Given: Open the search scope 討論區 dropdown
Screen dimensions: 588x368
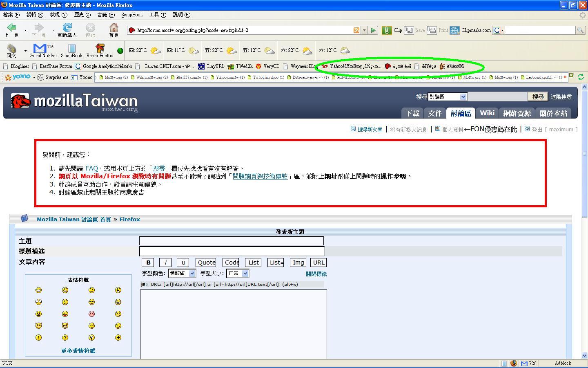Looking at the screenshot, I should point(447,97).
